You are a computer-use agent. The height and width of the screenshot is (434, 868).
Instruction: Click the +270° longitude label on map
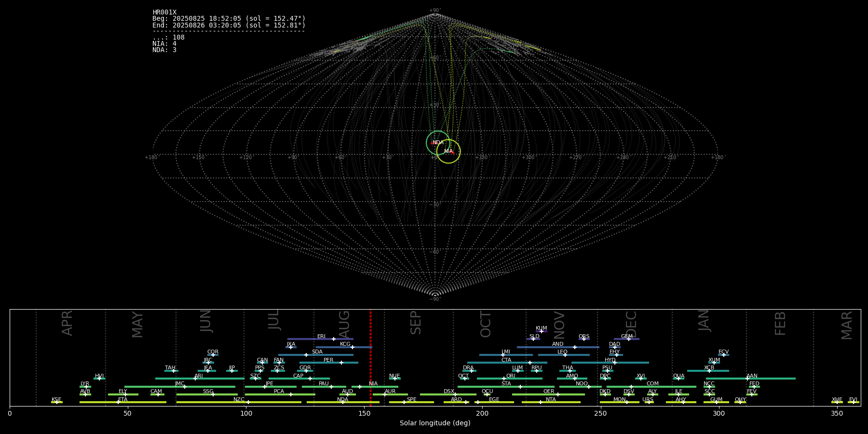pyautogui.click(x=575, y=158)
